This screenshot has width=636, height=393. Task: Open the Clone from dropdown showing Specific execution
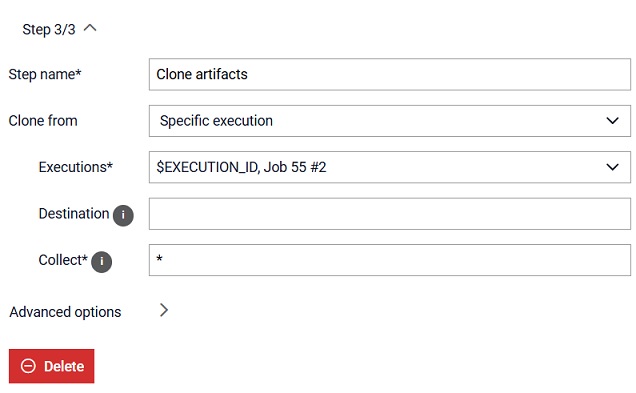click(x=389, y=121)
